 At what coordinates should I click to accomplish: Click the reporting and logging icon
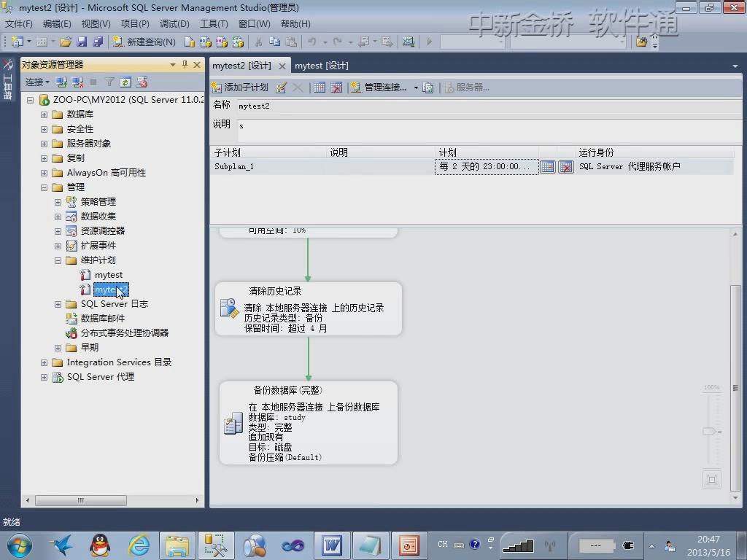428,87
